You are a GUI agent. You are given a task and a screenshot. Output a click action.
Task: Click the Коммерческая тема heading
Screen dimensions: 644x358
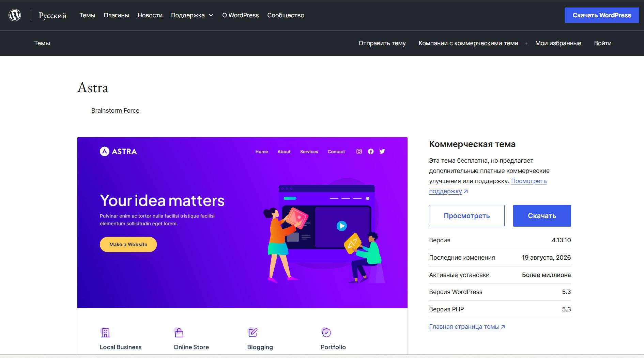tap(472, 144)
